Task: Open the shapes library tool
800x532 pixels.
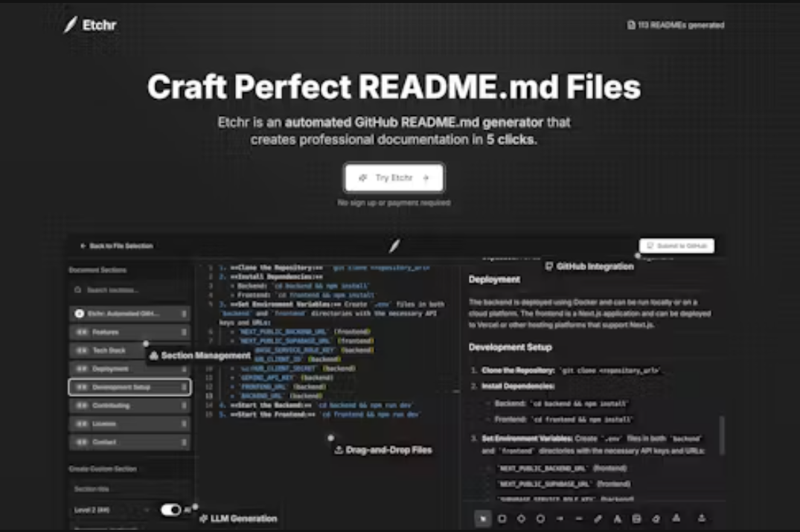Action: point(676,518)
